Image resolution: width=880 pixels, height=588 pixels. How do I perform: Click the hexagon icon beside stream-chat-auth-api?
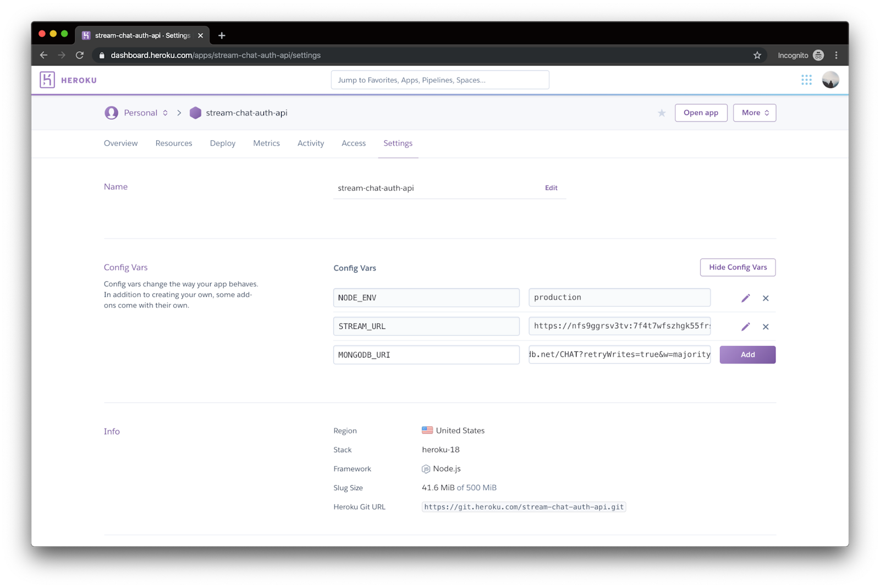pyautogui.click(x=195, y=112)
